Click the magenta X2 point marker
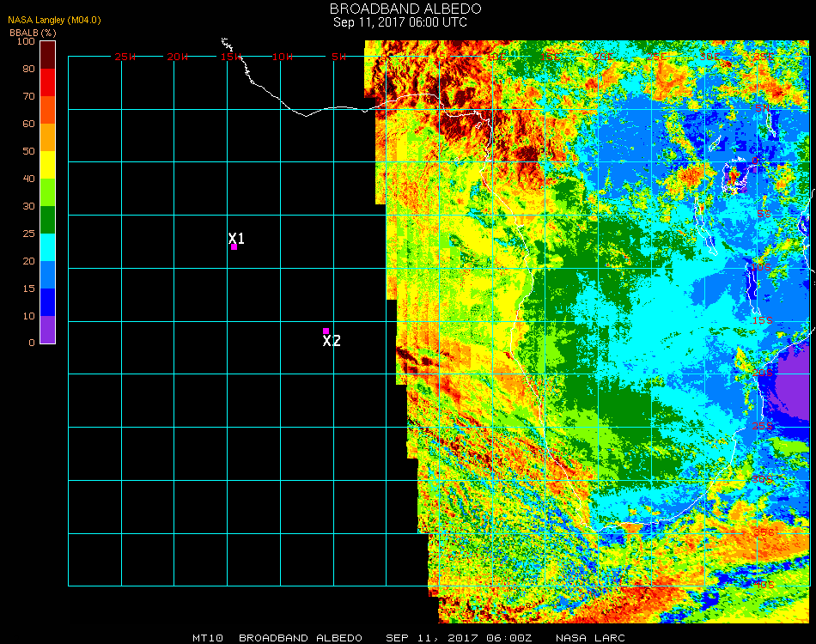Viewport: 816px width, 644px height. pos(326,331)
